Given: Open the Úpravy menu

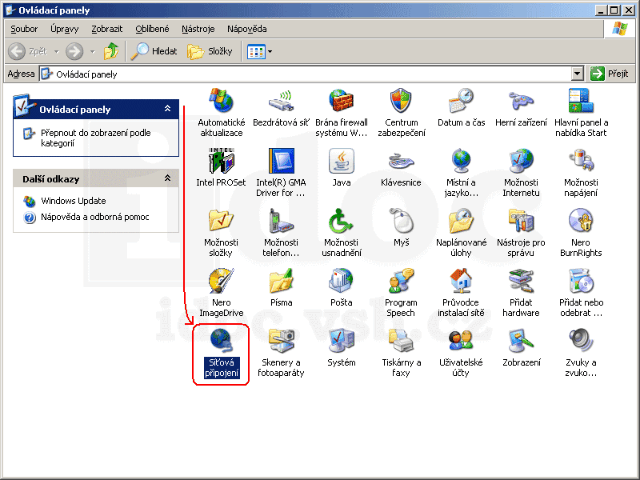Looking at the screenshot, I should click(x=64, y=29).
